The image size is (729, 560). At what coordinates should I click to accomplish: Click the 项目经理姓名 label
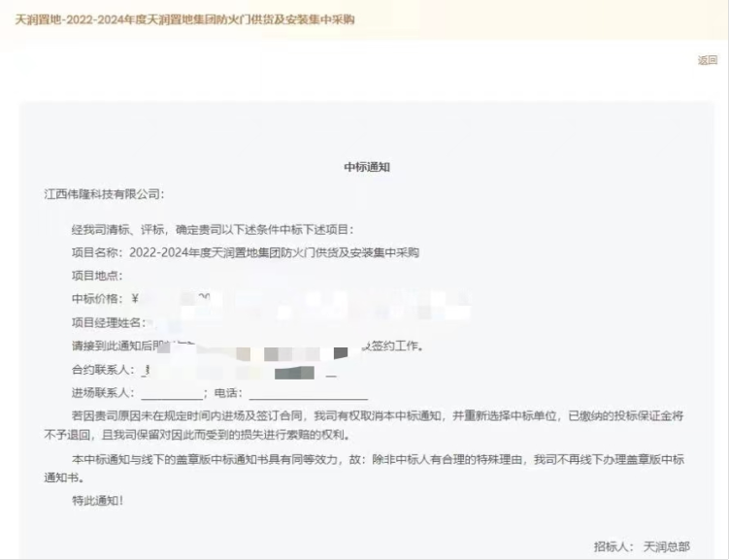109,322
